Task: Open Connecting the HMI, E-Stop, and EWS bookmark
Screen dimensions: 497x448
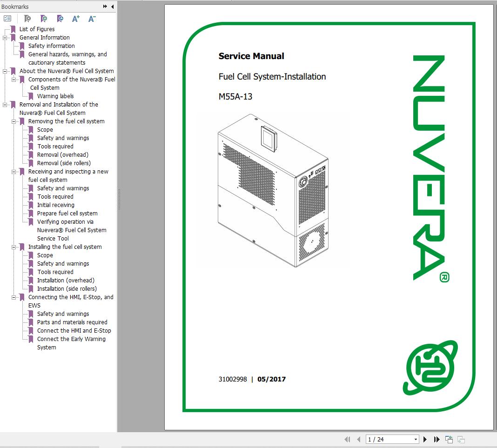Action: pyautogui.click(x=71, y=301)
